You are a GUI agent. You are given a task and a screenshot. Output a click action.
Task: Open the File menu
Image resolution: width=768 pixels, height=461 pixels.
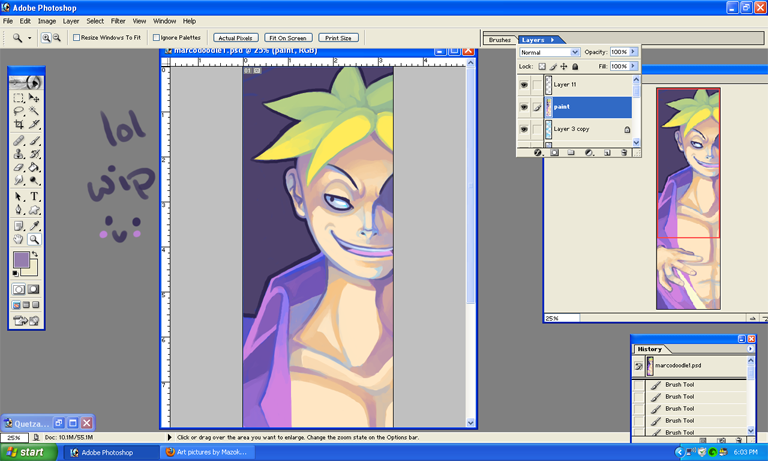click(8, 21)
